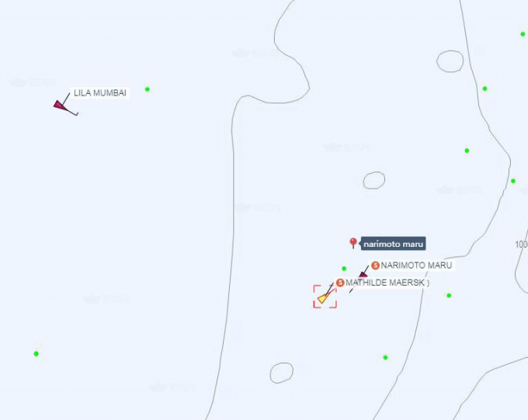Click the LILA MUMBAI name label
528x420 pixels.
point(99,93)
